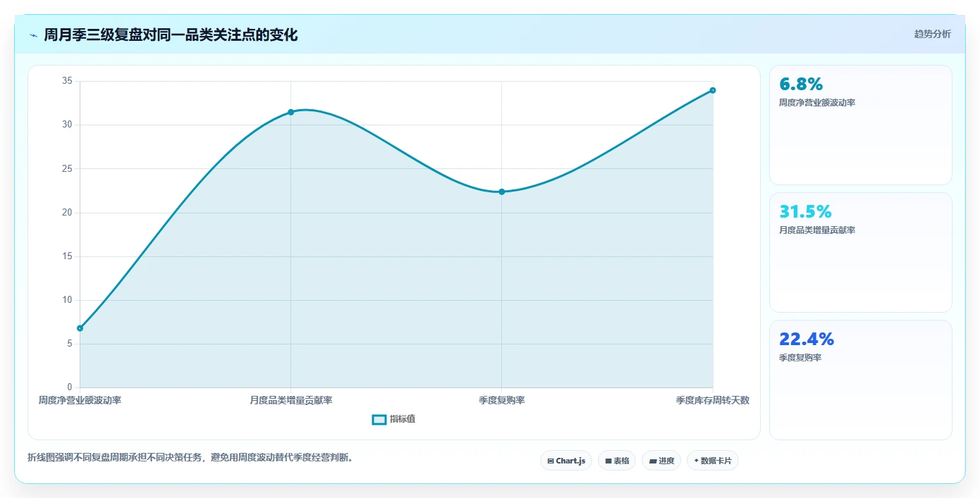Select the Chart.js tag button
980x498 pixels.
pyautogui.click(x=566, y=461)
